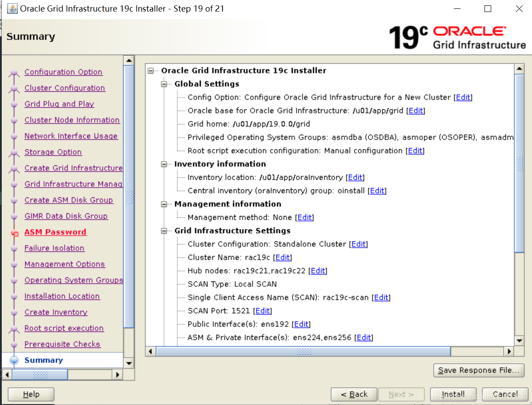
Task: Collapse the Grid Infrastructure Settings section
Action: point(164,231)
